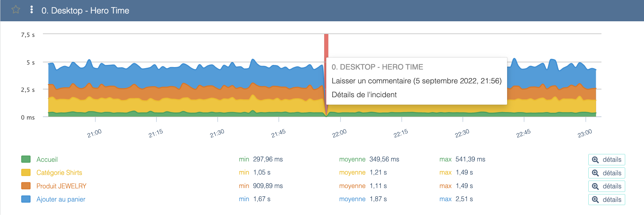Click magnifier icon on Ajouter au panier détails
This screenshot has height=215, width=644.
coord(595,200)
